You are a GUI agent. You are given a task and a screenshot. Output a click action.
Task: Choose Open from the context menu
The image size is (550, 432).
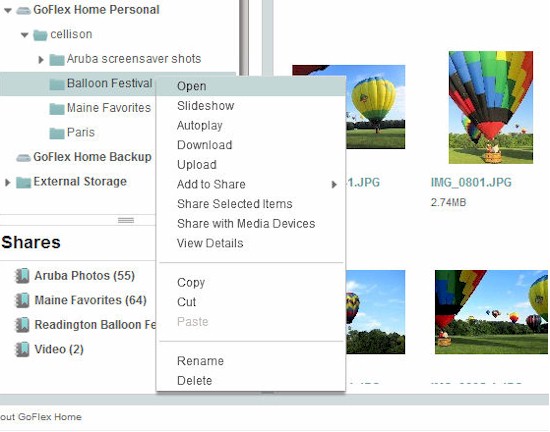(251, 86)
